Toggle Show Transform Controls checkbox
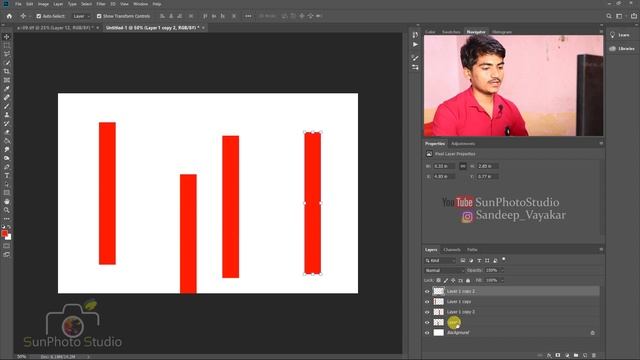 [x=99, y=16]
